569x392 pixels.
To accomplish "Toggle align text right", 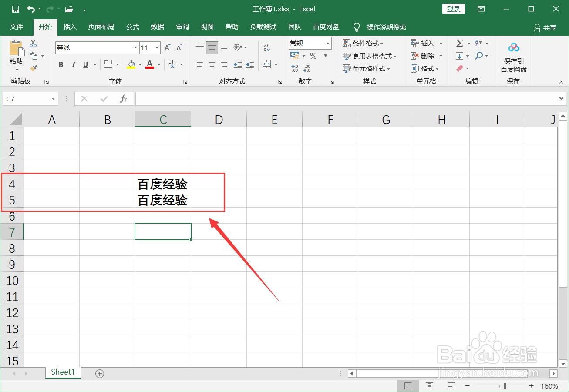I will 224,64.
